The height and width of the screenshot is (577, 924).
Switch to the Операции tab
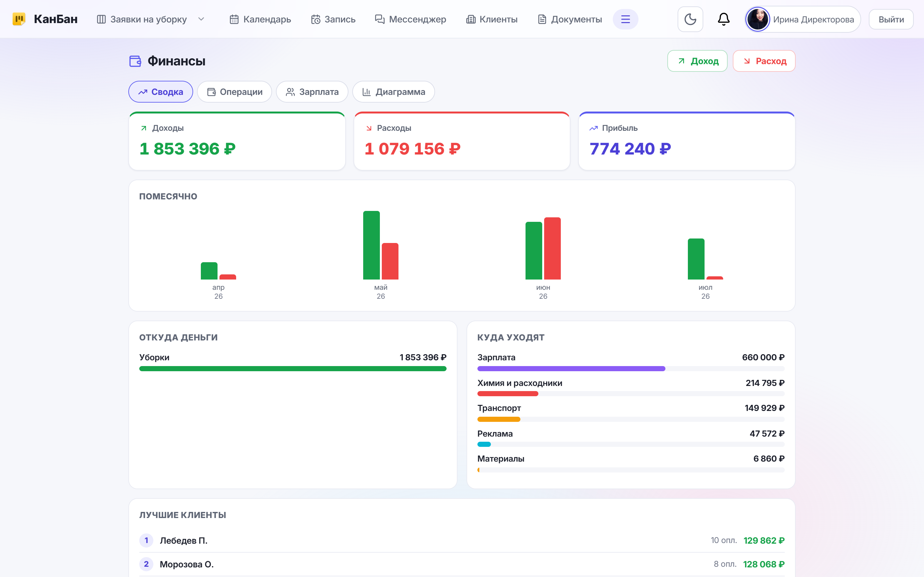[x=235, y=92]
